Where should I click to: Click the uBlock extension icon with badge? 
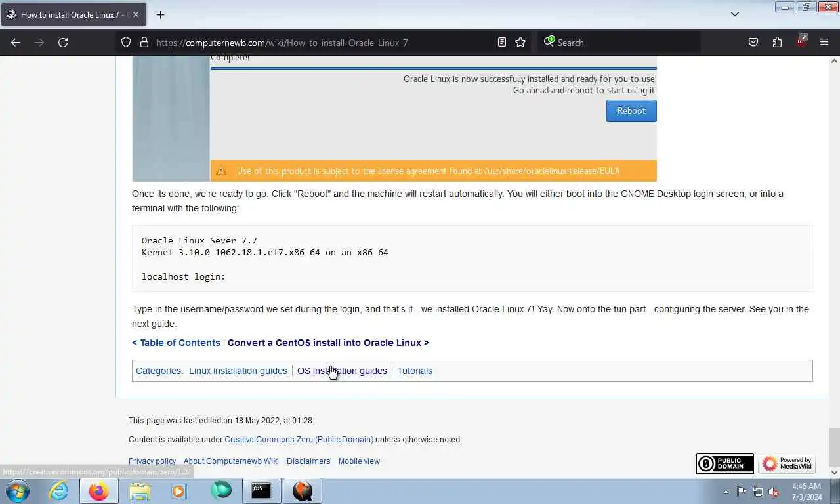pyautogui.click(x=801, y=41)
